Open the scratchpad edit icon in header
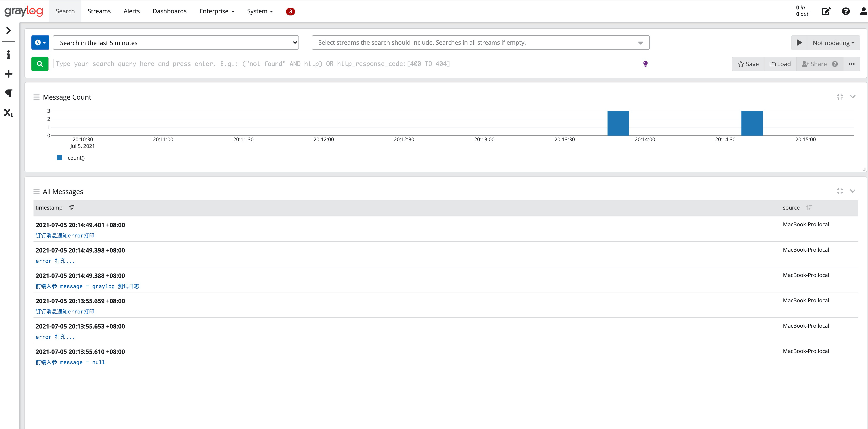The width and height of the screenshot is (868, 429). [826, 11]
